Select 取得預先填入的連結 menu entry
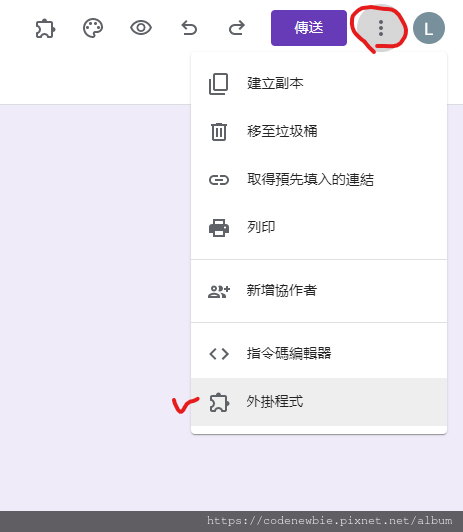Image resolution: width=463 pixels, height=532 pixels. click(319, 179)
